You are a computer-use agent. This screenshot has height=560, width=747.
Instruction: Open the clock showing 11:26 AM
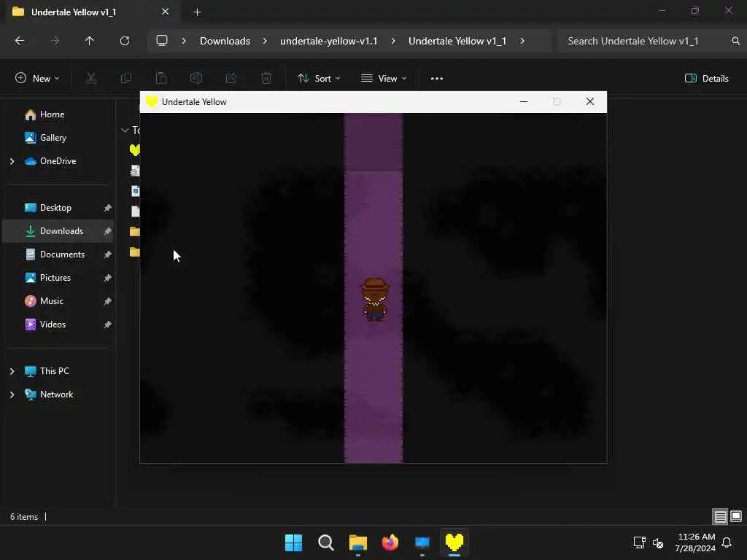coord(695,542)
